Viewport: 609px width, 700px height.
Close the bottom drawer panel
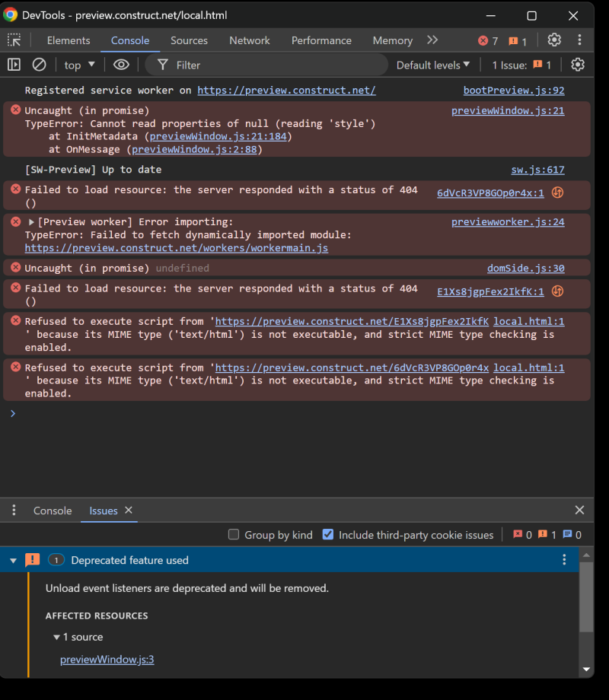pos(579,510)
